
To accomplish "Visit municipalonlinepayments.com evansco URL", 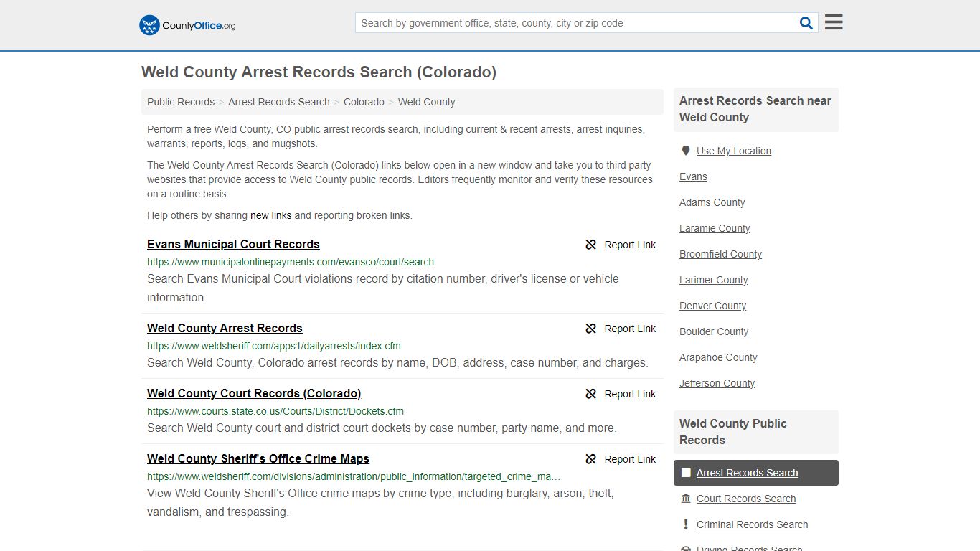I will click(x=291, y=262).
